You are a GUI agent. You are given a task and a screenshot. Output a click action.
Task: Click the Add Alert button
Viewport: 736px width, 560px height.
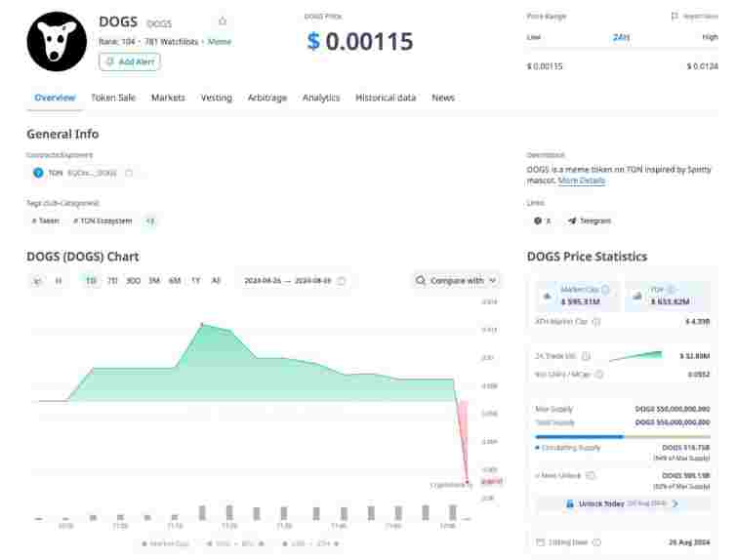tap(130, 61)
